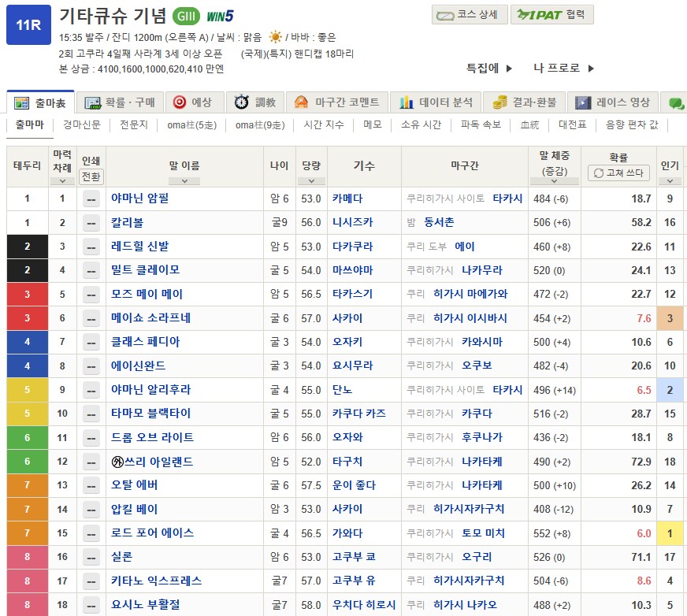
Task: Open the 調教 tab
Action: point(255,102)
